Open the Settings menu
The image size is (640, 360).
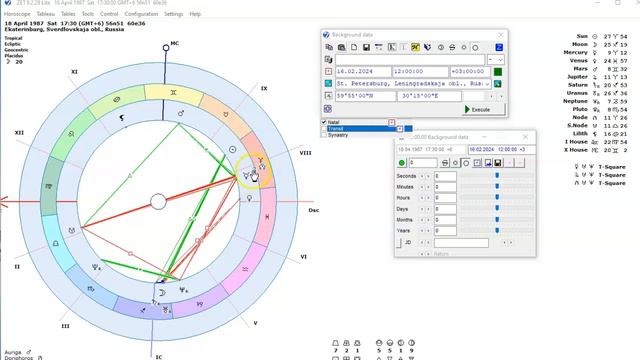click(173, 14)
